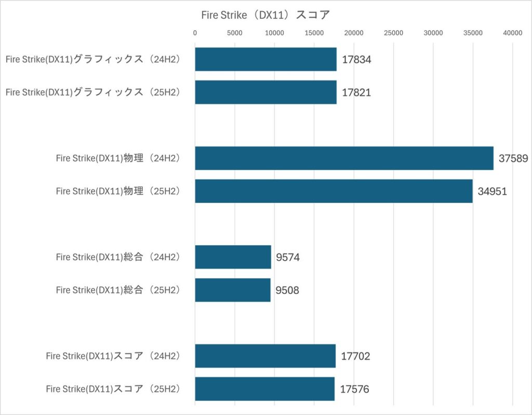The height and width of the screenshot is (415, 532).
Task: Click the 17834 data label
Action: pos(356,60)
